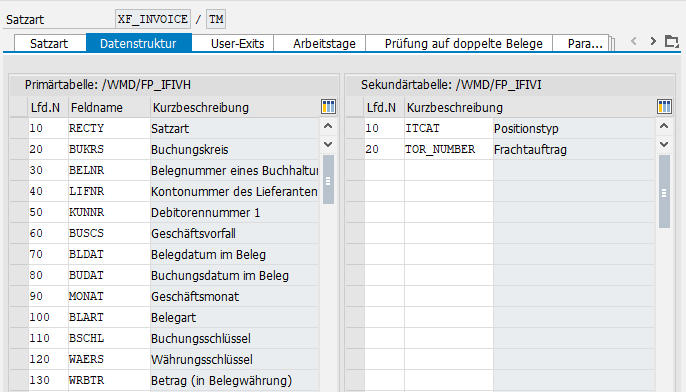Click Belegnummer eines Buchhaltungsbelegs description
686x392 pixels.
coord(234,170)
